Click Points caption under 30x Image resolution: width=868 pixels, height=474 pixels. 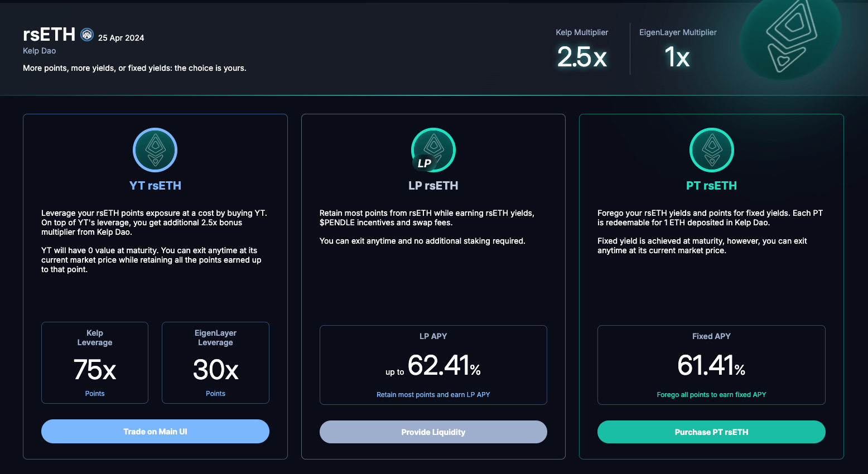(215, 394)
